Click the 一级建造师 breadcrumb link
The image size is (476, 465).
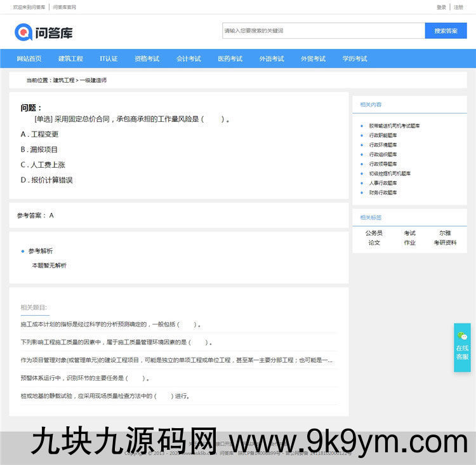point(93,81)
